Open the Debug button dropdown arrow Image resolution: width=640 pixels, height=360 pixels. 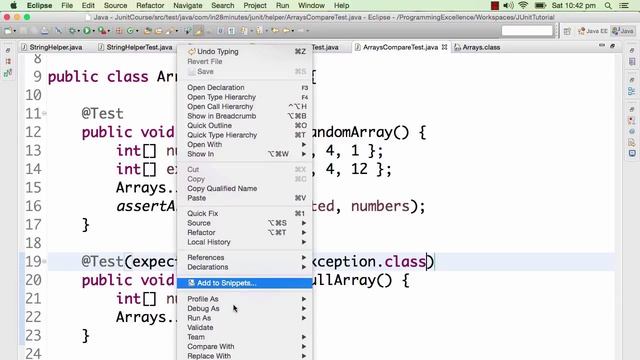pyautogui.click(x=78, y=31)
